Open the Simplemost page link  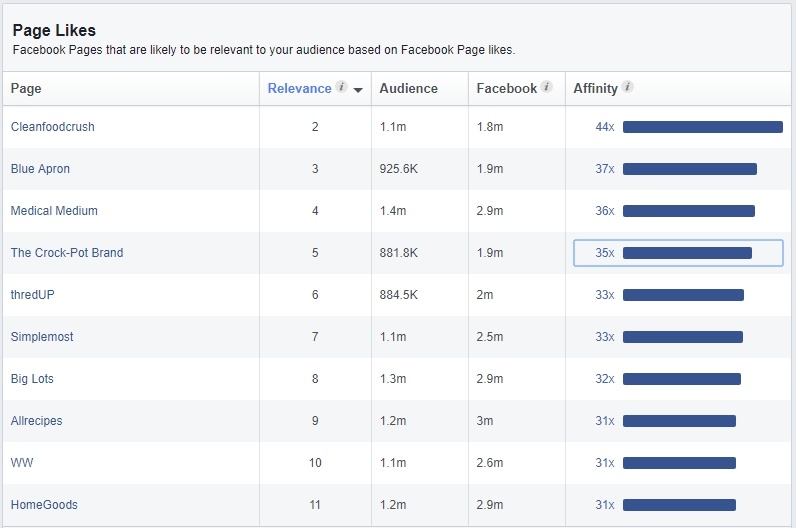click(x=42, y=337)
